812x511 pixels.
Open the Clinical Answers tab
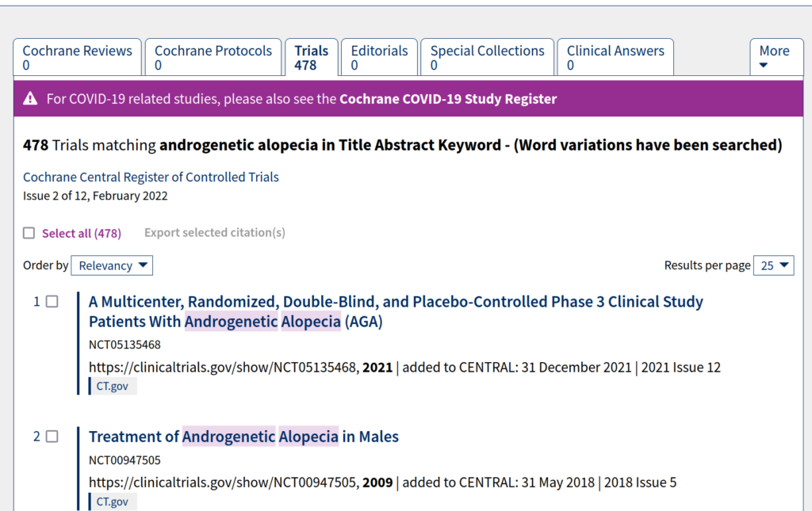click(x=615, y=57)
